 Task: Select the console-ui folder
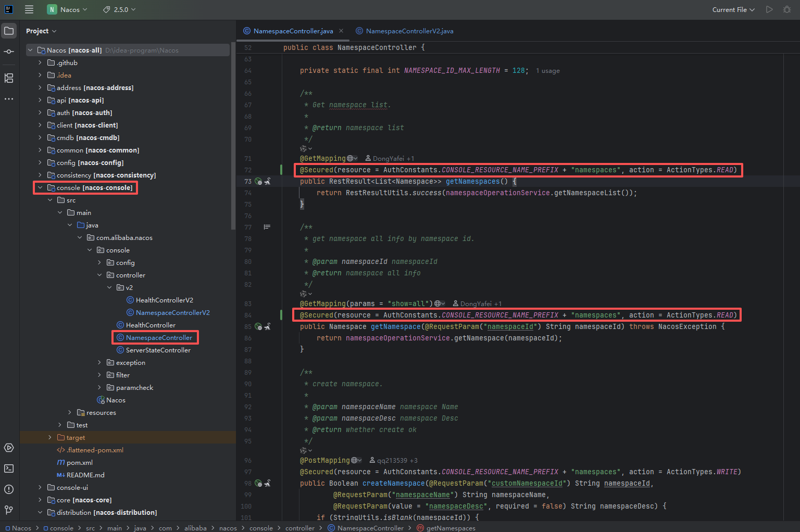pos(68,488)
